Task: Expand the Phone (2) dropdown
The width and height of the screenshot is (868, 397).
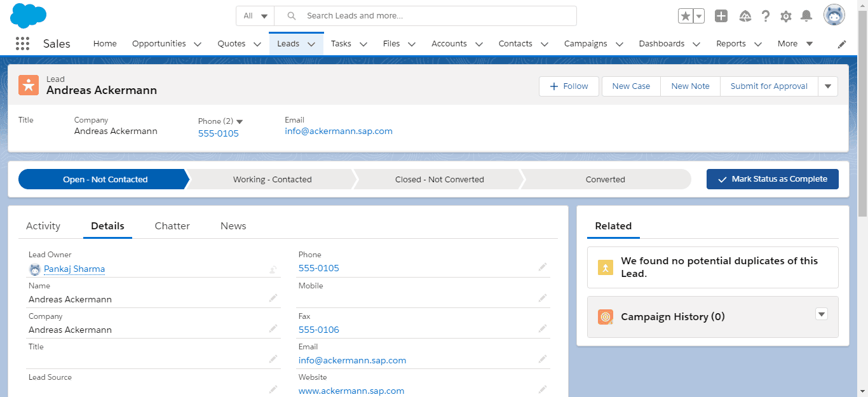Action: [240, 121]
